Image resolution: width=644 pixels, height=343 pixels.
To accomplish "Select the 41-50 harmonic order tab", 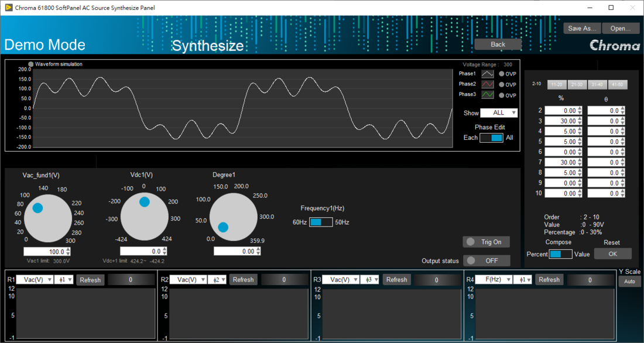I will pyautogui.click(x=618, y=84).
